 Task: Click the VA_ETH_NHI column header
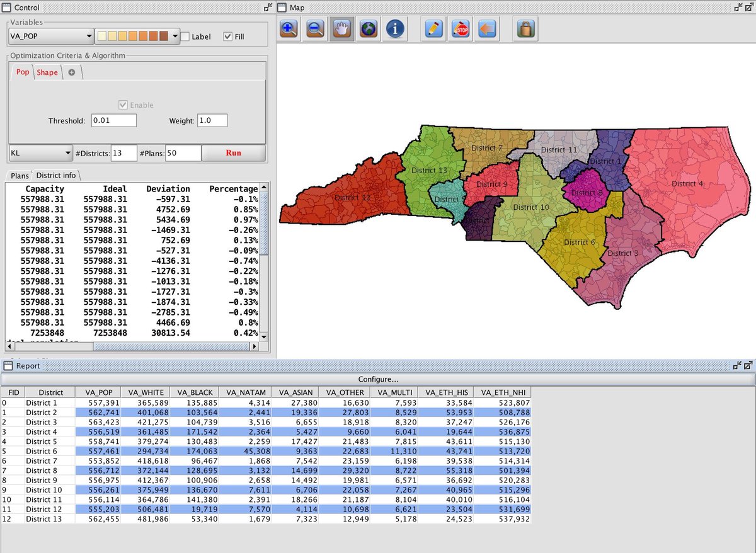[x=503, y=392]
